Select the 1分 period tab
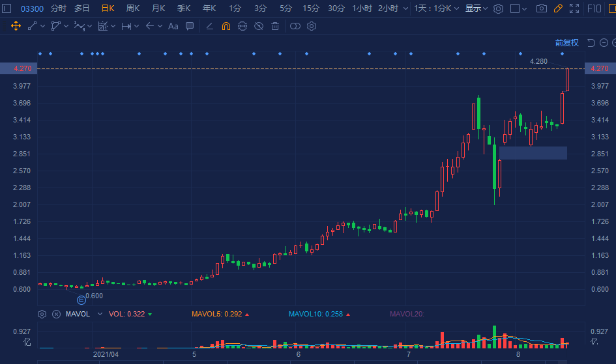616x364 pixels. point(235,8)
